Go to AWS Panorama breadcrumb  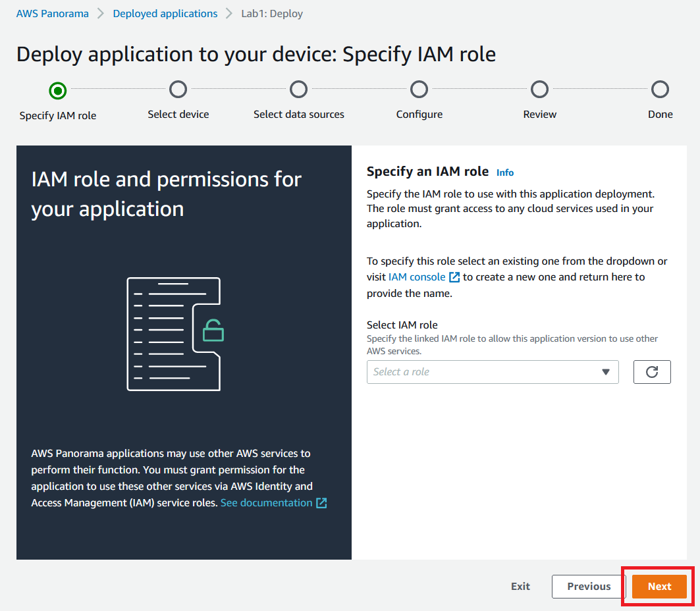53,13
